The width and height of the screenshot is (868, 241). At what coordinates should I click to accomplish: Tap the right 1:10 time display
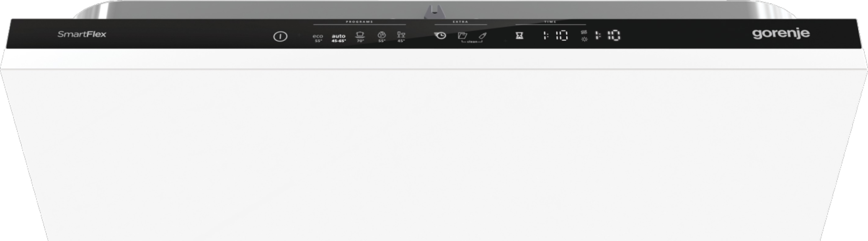click(608, 36)
